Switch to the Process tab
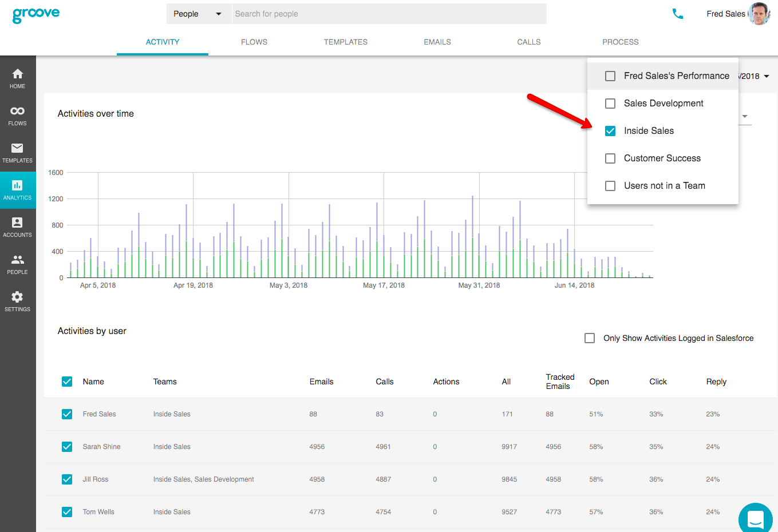 pos(621,42)
